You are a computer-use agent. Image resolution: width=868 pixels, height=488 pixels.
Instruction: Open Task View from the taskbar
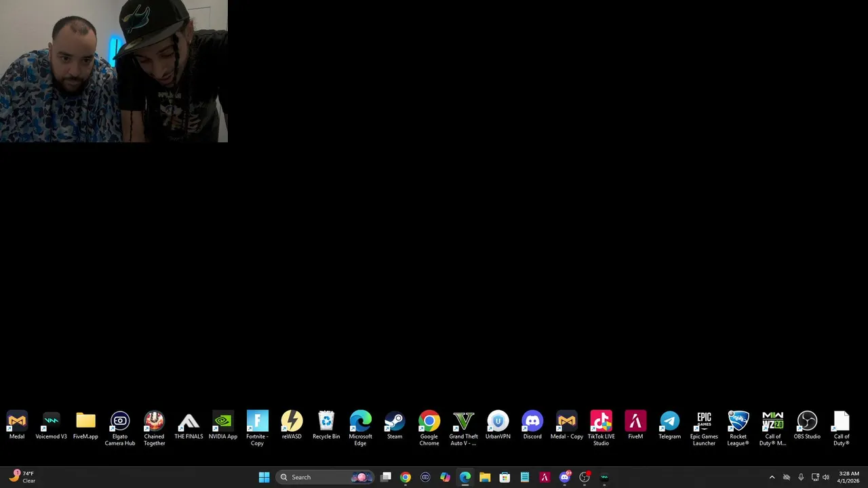coord(386,477)
